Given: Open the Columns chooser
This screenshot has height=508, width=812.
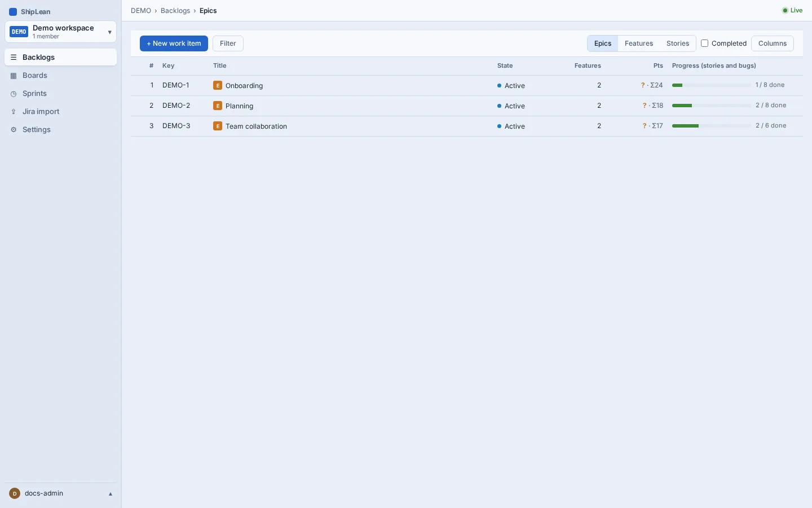Looking at the screenshot, I should click(773, 43).
